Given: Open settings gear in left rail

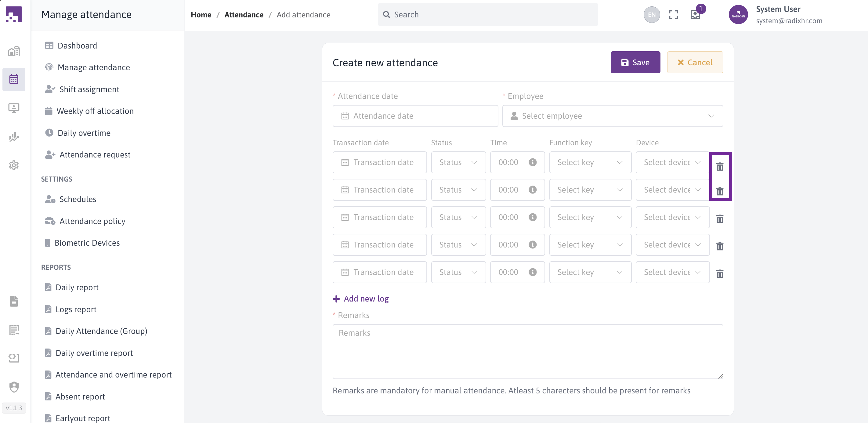Looking at the screenshot, I should pyautogui.click(x=14, y=165).
